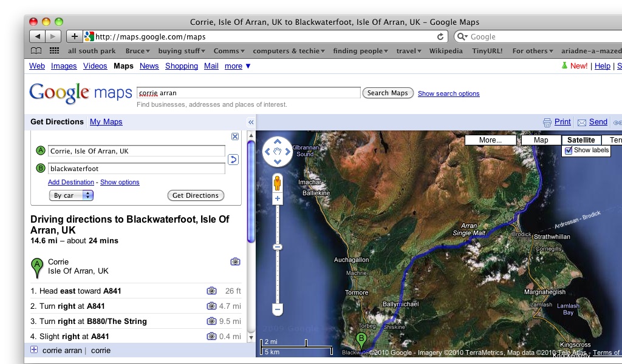Image resolution: width=622 pixels, height=364 pixels.
Task: Collapse the left panel with double-chevron icon
Action: point(251,122)
